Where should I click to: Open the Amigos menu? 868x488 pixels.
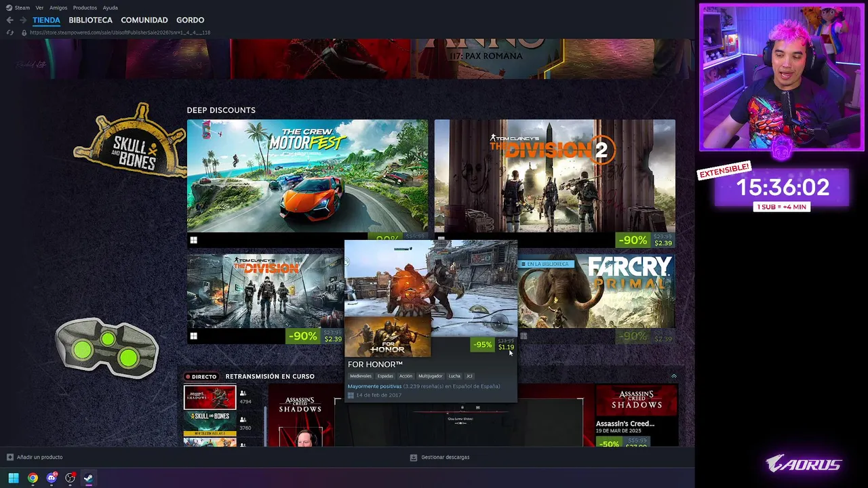(58, 7)
